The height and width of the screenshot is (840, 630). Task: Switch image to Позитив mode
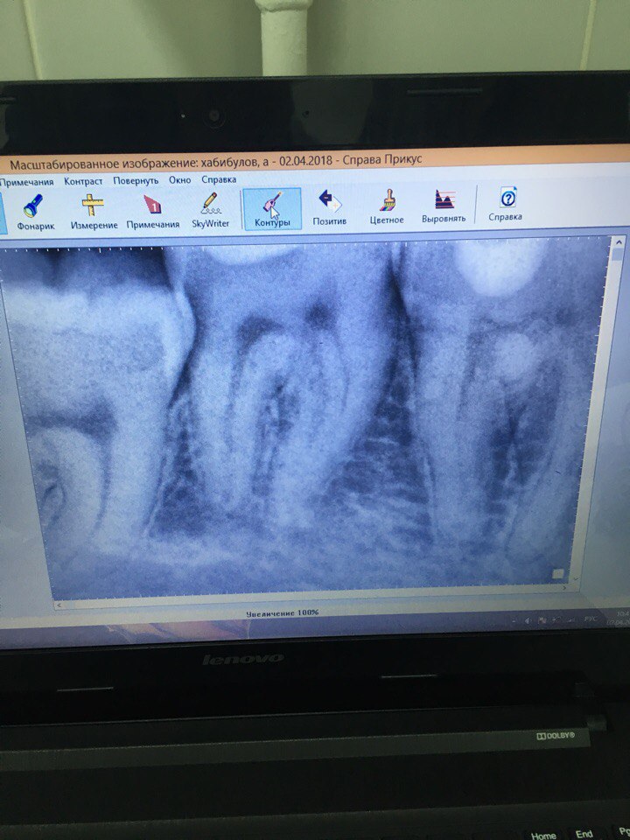[x=329, y=208]
